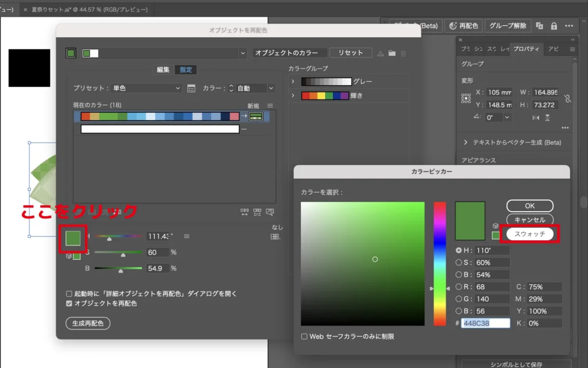Click the hex color field showing 448C38
588x368 pixels.
[486, 323]
